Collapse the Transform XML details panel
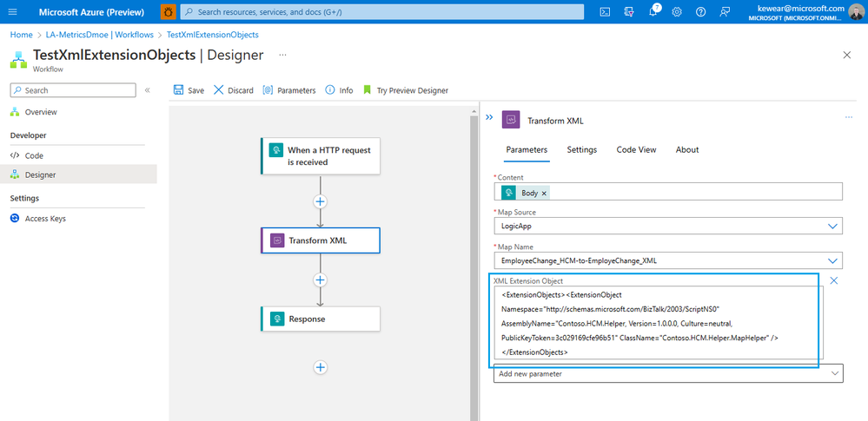This screenshot has height=421, width=868. 489,117
